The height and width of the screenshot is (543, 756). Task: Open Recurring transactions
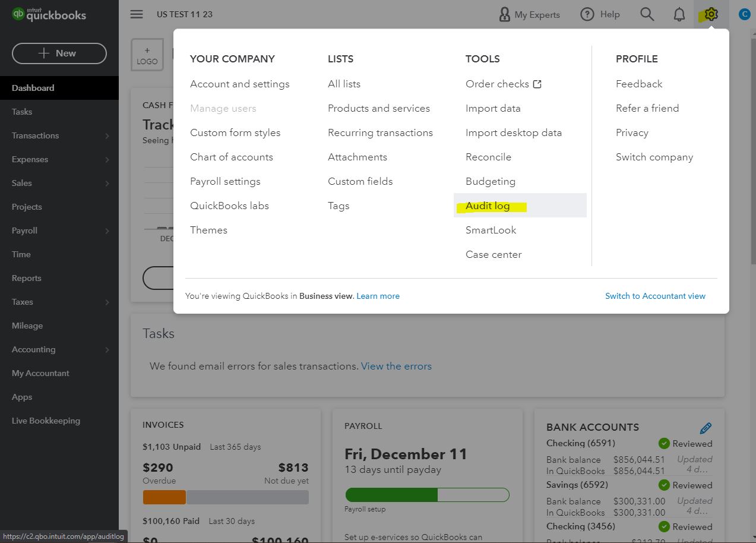click(x=380, y=133)
